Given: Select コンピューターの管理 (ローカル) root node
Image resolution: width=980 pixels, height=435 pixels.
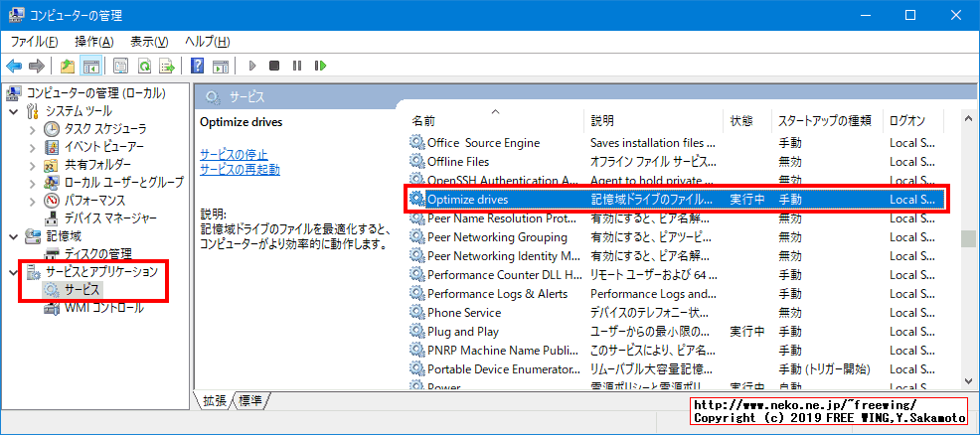Looking at the screenshot, I should point(86,93).
